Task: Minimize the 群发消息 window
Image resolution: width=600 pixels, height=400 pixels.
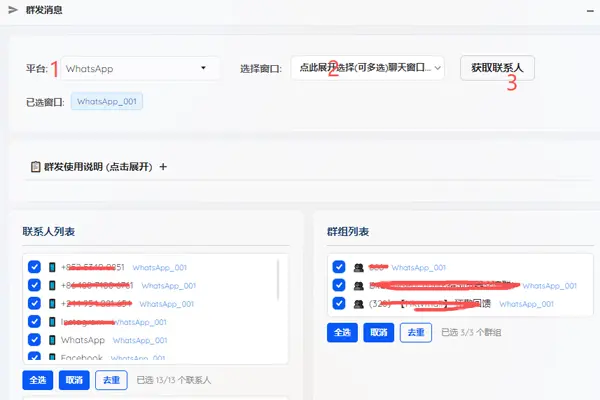Action: (x=590, y=11)
